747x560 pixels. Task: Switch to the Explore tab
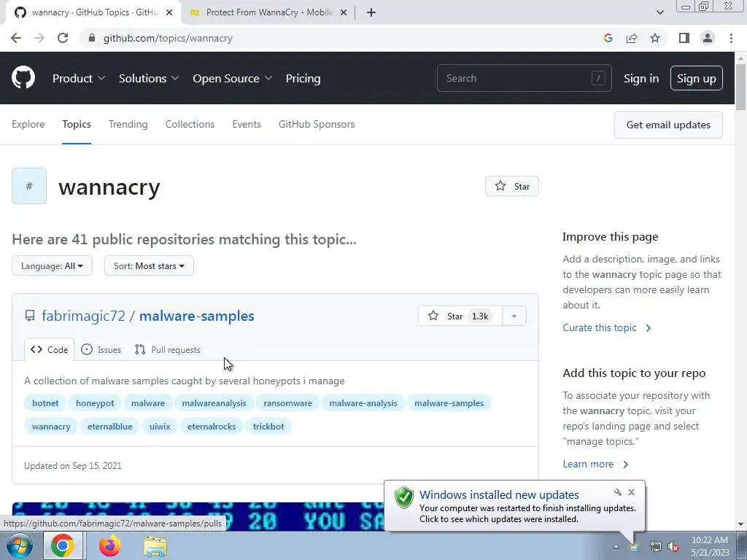(28, 124)
